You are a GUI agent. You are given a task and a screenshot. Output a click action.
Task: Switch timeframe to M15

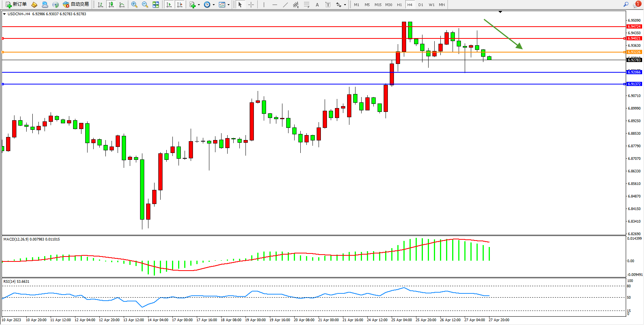378,5
